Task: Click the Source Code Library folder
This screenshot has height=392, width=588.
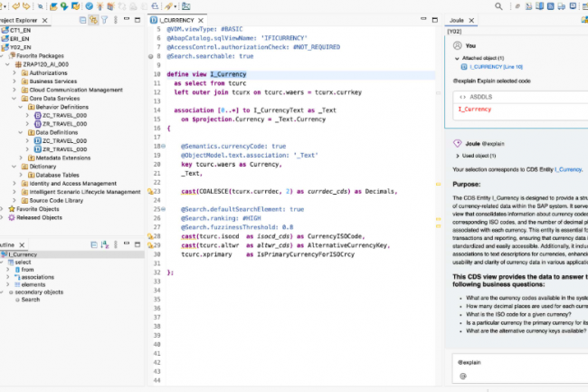Action: pyautogui.click(x=56, y=200)
